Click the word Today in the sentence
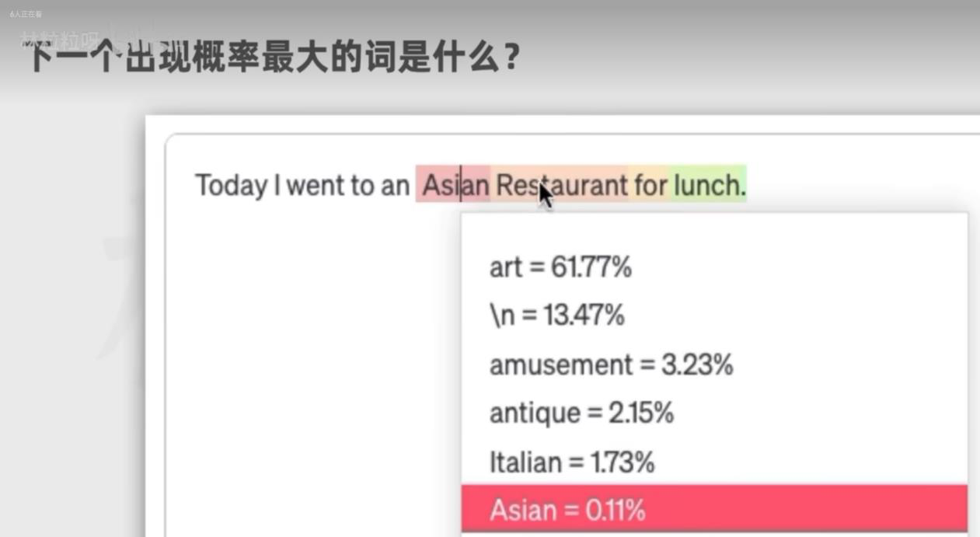This screenshot has height=537, width=980. click(x=231, y=185)
